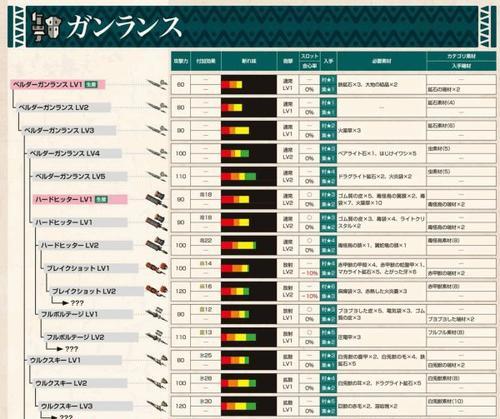500x419 pixels.
Task: Select the ウルクスキー LV1 weapon icon
Action: pos(157,360)
